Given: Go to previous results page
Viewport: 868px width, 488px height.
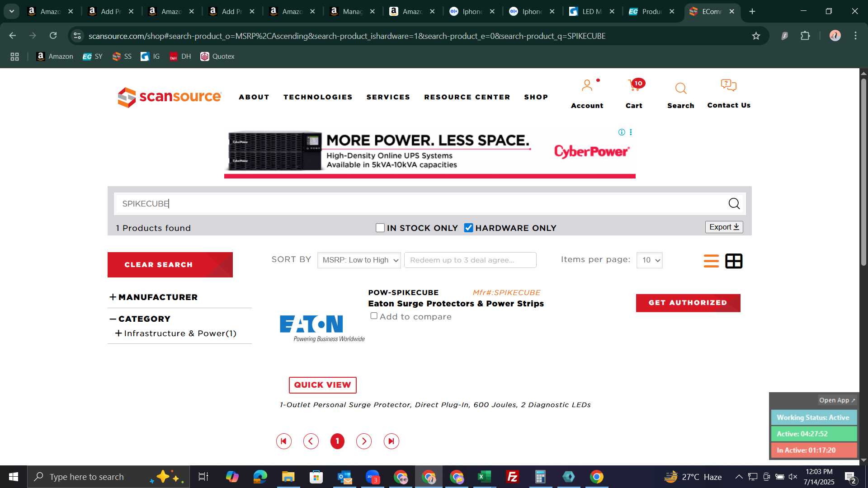Looking at the screenshot, I should [x=311, y=441].
